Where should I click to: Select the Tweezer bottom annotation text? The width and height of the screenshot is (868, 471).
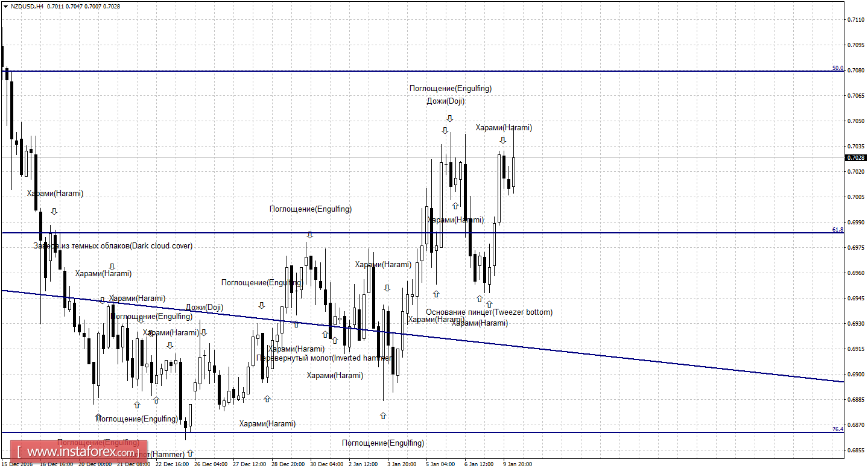[x=489, y=312]
